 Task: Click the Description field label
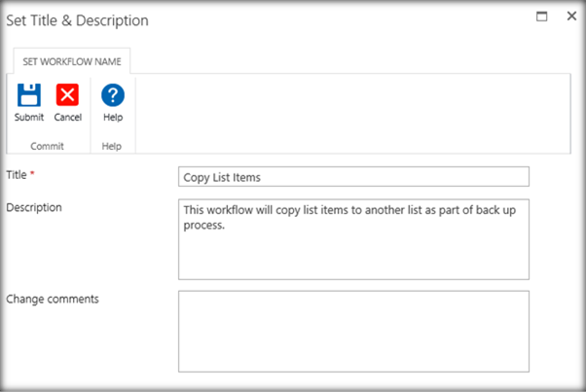click(x=34, y=207)
